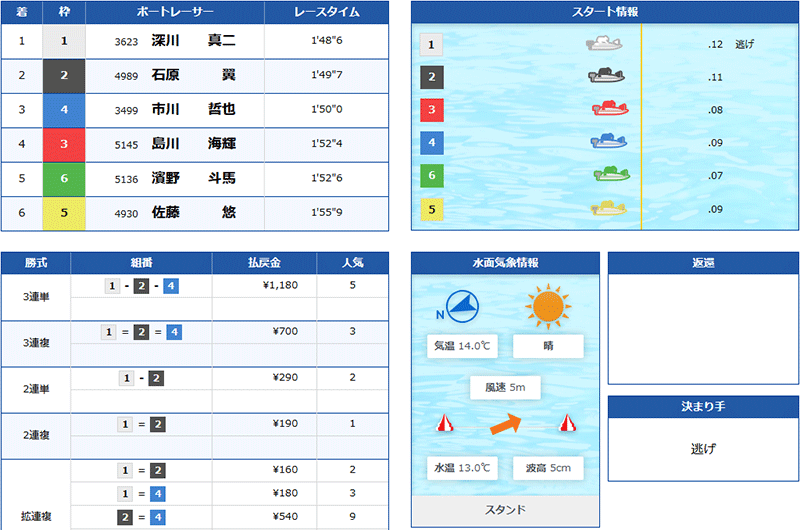Click the yellow boat icon in lane 5
Image resolution: width=800 pixels, height=530 pixels.
(609, 208)
